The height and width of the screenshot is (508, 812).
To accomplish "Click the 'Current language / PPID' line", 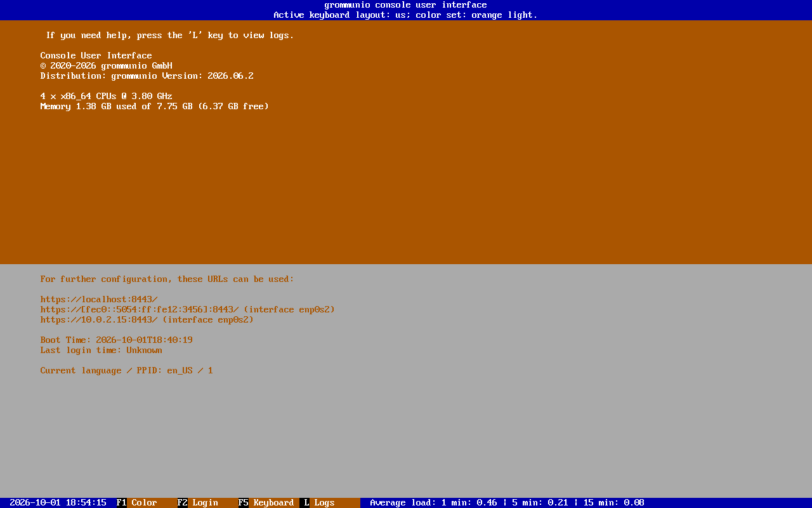I will pos(127,371).
